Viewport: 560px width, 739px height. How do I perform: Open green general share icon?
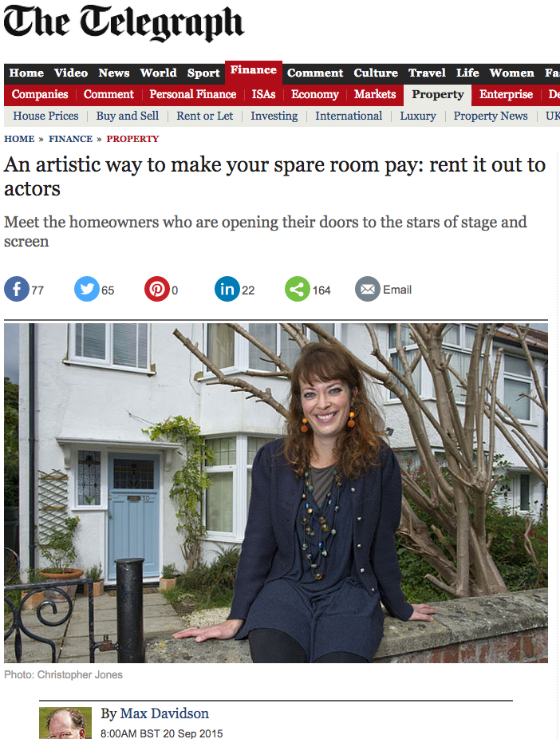click(x=298, y=289)
